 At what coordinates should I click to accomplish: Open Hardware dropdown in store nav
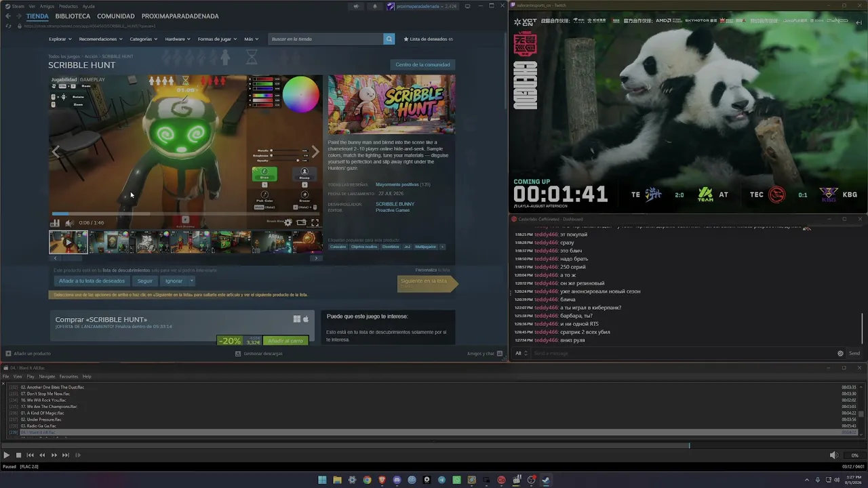(177, 39)
